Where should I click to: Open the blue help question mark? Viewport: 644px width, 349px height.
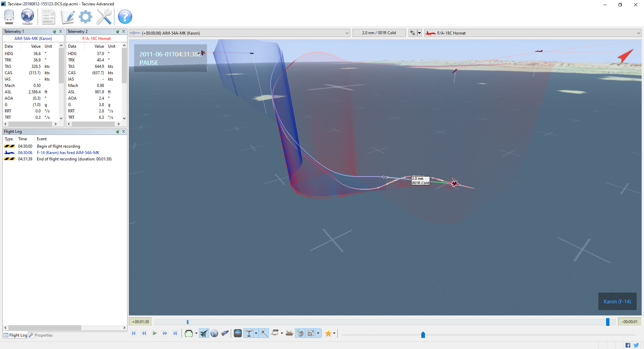pos(125,17)
